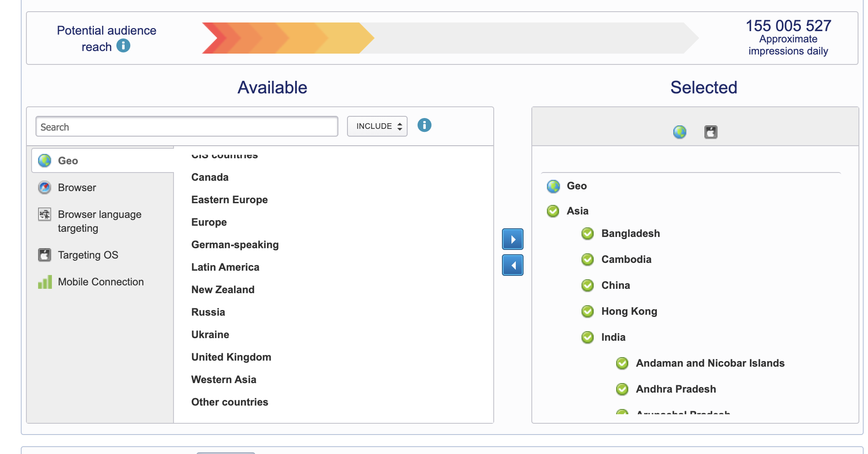The width and height of the screenshot is (868, 454).
Task: Click the Mobile Connection signal bars icon
Action: pos(45,282)
